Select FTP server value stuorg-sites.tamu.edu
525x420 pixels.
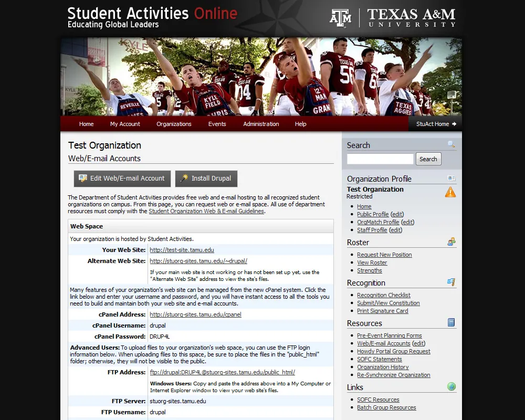coord(178,401)
